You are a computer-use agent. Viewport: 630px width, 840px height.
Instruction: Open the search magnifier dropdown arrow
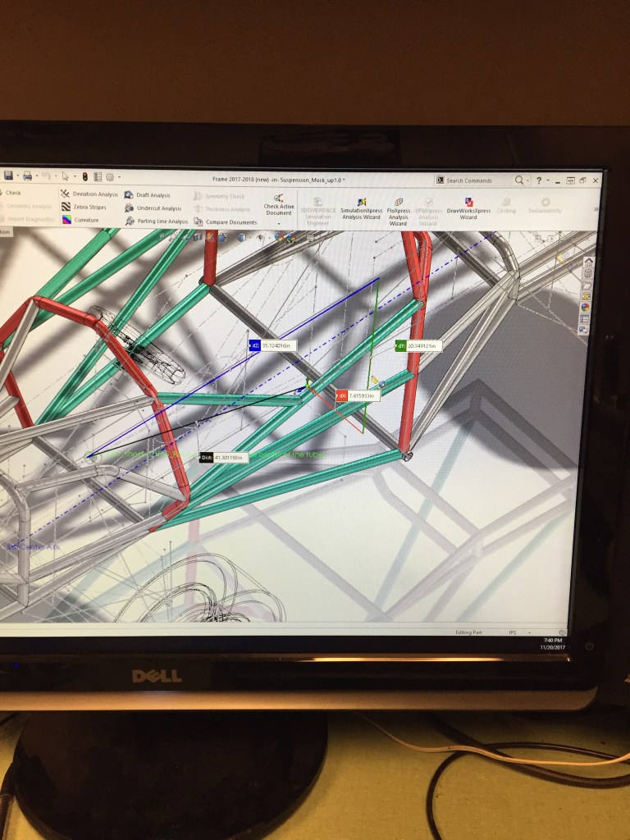(x=527, y=180)
